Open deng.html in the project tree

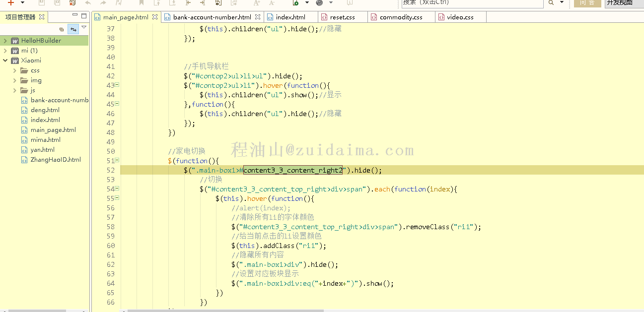tap(45, 110)
